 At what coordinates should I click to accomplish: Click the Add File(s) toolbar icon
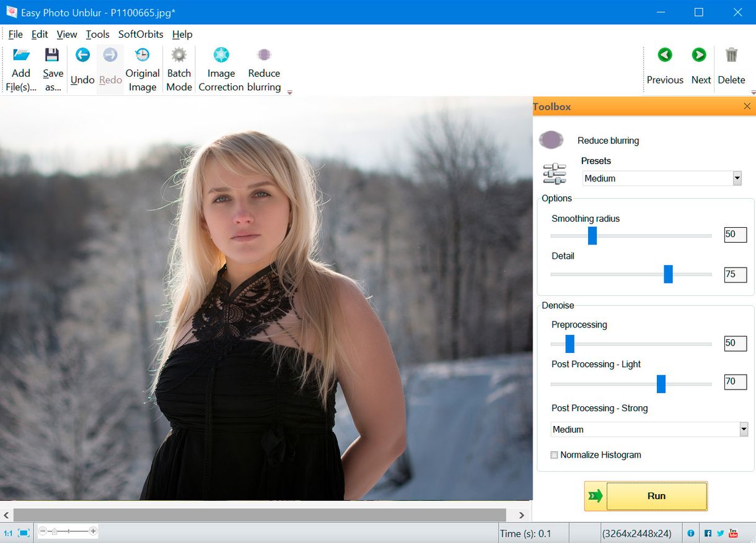[21, 56]
